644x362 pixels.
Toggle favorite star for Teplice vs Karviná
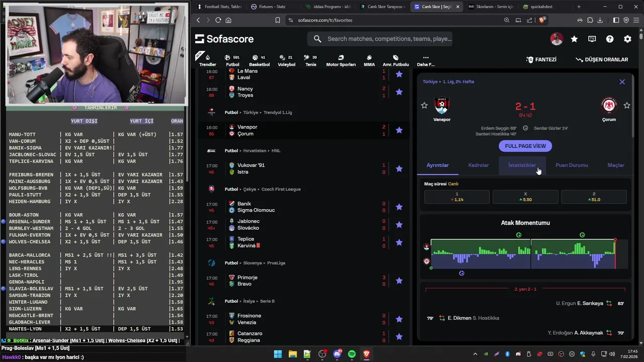(x=399, y=242)
